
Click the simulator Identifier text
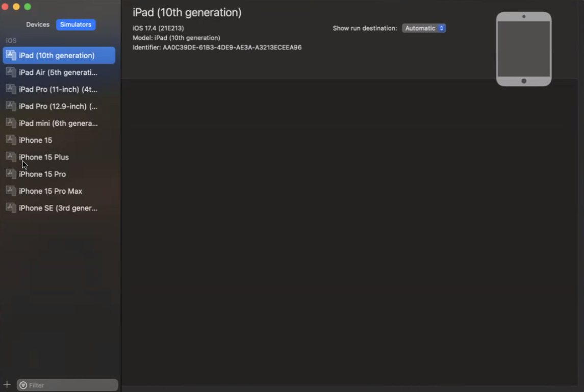click(x=217, y=47)
